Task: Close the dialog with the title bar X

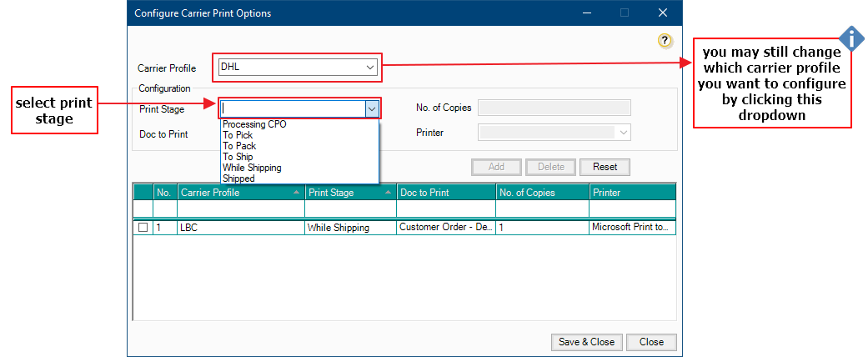Action: (x=663, y=13)
